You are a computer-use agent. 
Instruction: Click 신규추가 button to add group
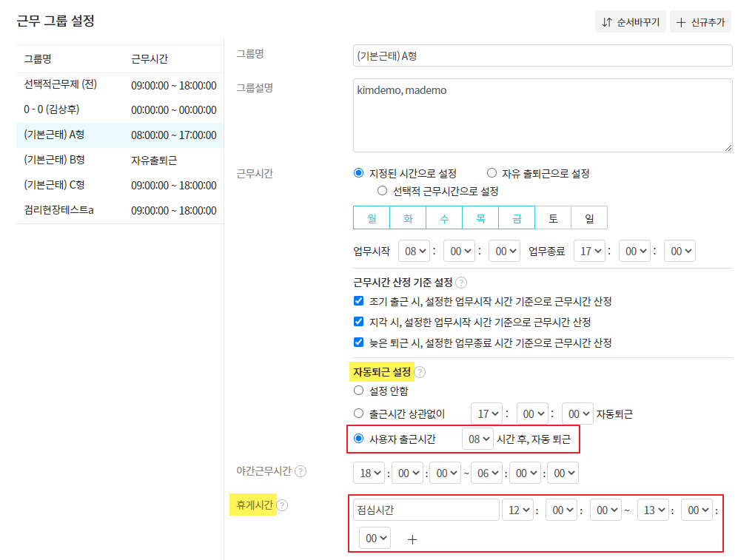click(700, 21)
